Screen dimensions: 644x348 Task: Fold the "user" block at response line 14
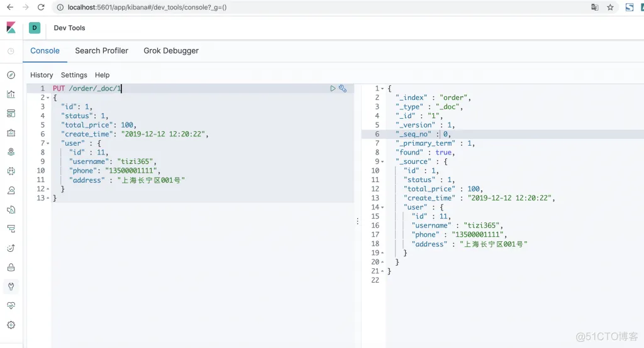tap(383, 207)
